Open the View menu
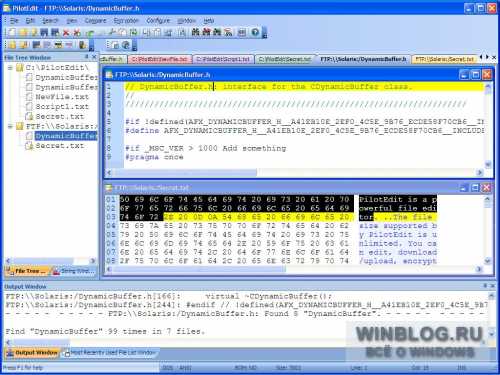The image size is (500, 375). [72, 21]
